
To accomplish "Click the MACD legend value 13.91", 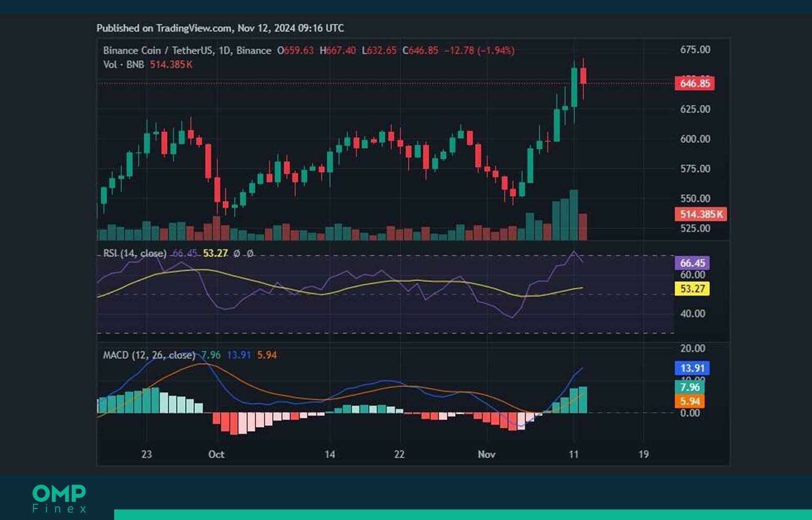I will [x=238, y=355].
